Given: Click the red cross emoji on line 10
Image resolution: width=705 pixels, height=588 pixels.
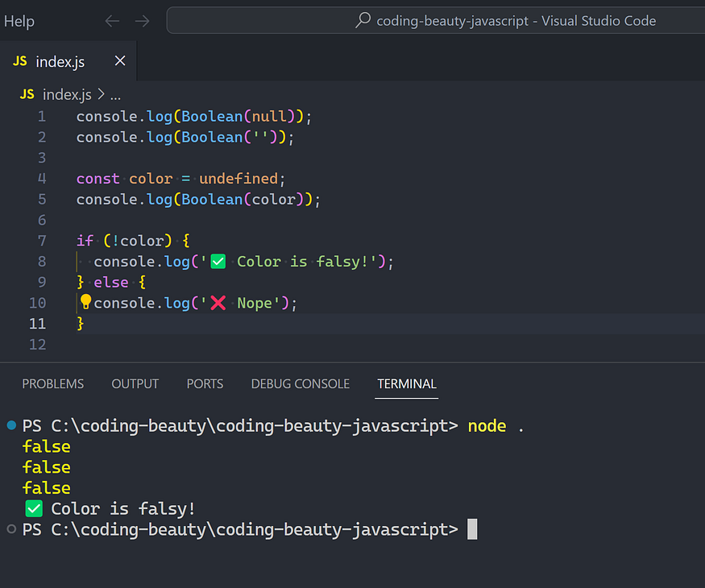Looking at the screenshot, I should 218,303.
